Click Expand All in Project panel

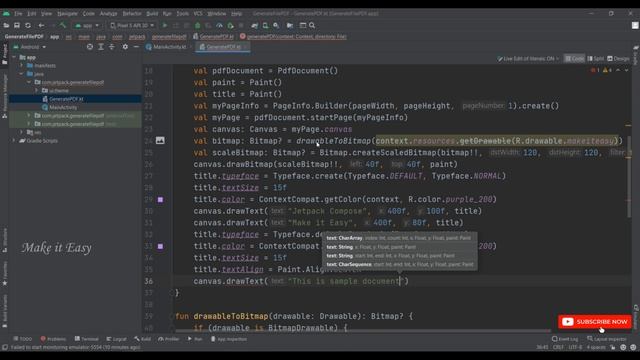pos(101,47)
